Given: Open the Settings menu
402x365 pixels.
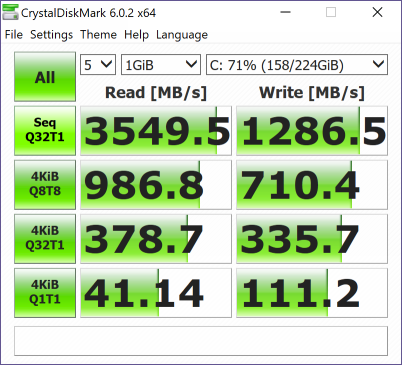Looking at the screenshot, I should [x=51, y=35].
